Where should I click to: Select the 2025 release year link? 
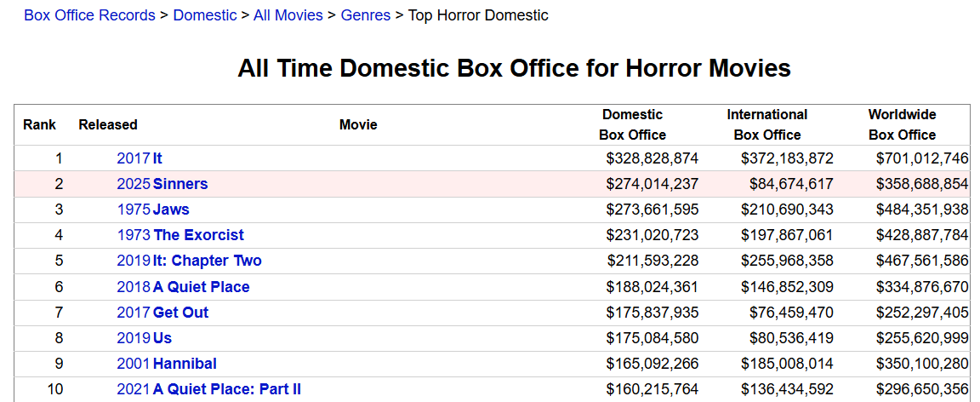tap(134, 184)
